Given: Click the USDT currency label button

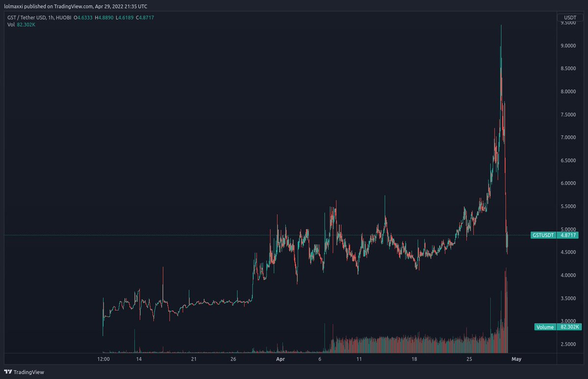Looking at the screenshot, I should [570, 18].
